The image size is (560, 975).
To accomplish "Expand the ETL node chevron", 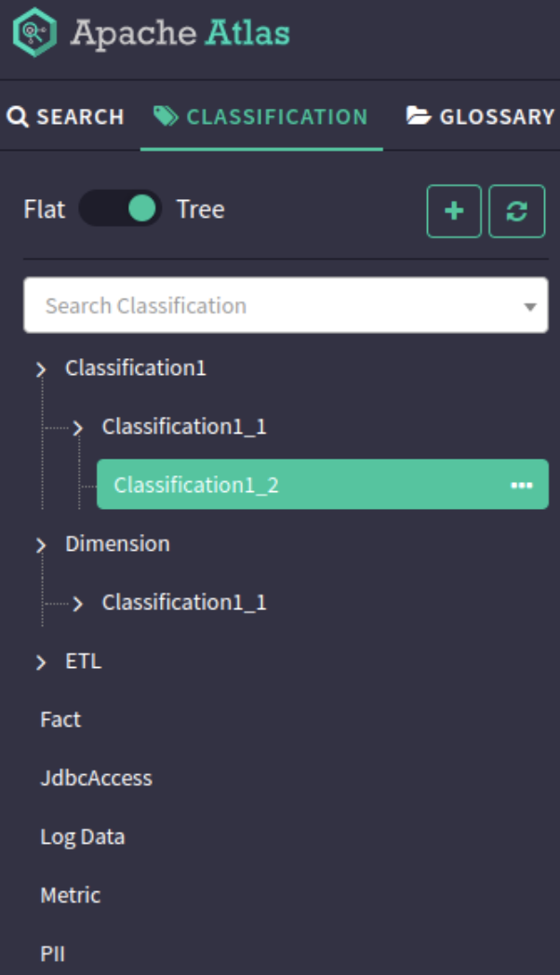I will (41, 662).
